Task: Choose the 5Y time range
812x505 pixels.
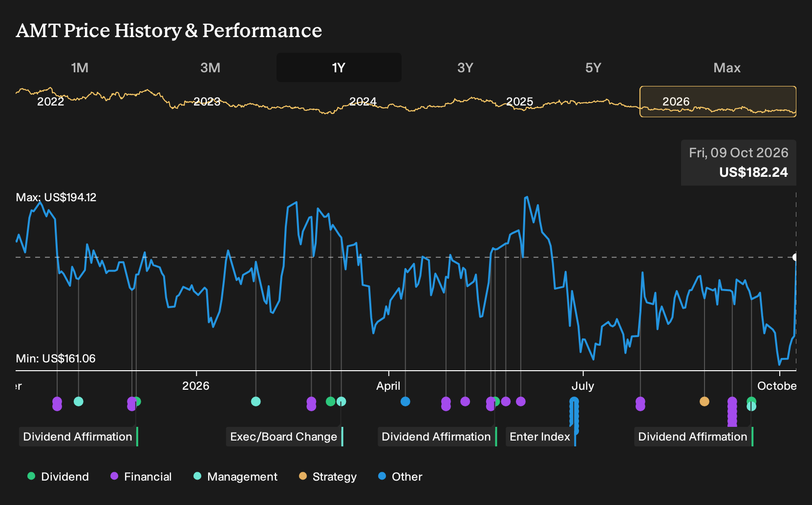Action: click(x=593, y=67)
